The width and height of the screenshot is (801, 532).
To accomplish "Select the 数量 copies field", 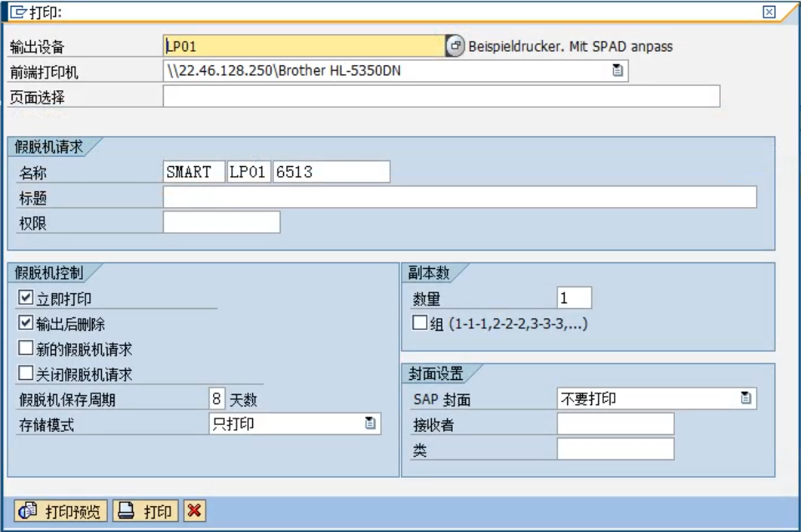I will [574, 298].
